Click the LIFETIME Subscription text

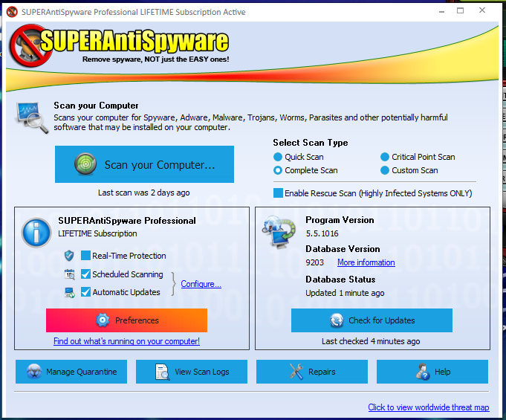pos(97,233)
